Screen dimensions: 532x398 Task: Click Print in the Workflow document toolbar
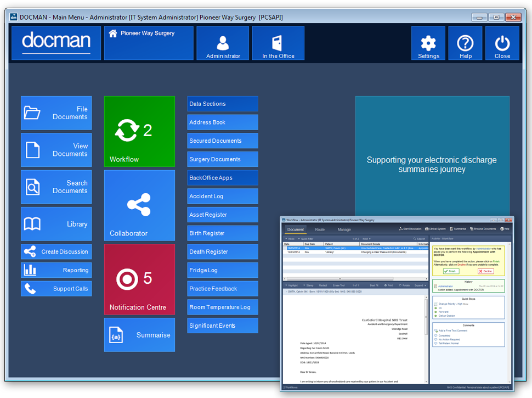388,285
